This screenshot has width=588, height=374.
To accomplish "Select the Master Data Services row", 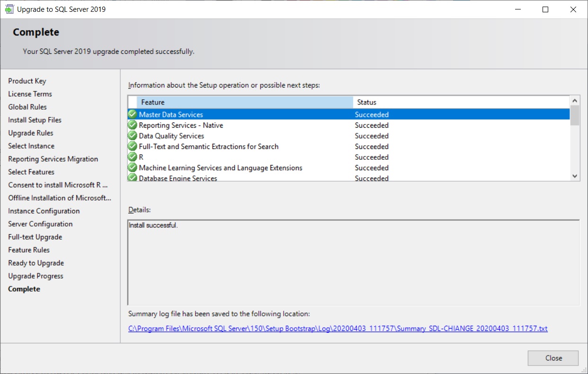I will pyautogui.click(x=348, y=114).
